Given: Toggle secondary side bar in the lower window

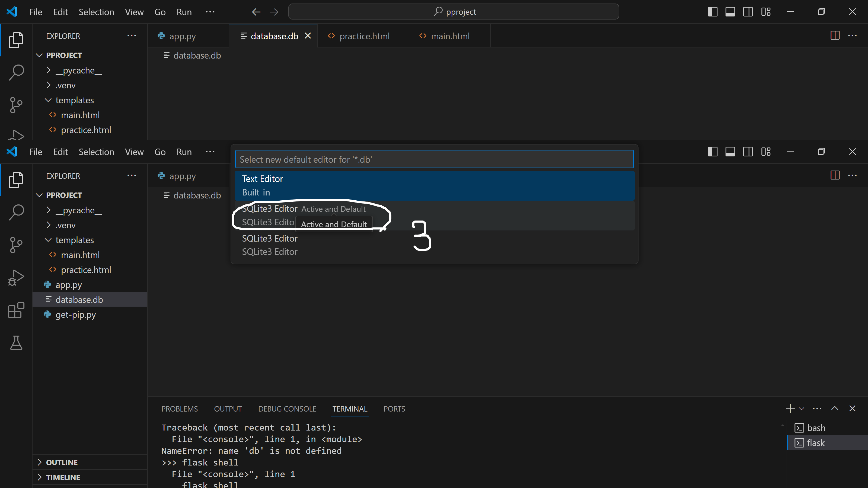Looking at the screenshot, I should (748, 152).
